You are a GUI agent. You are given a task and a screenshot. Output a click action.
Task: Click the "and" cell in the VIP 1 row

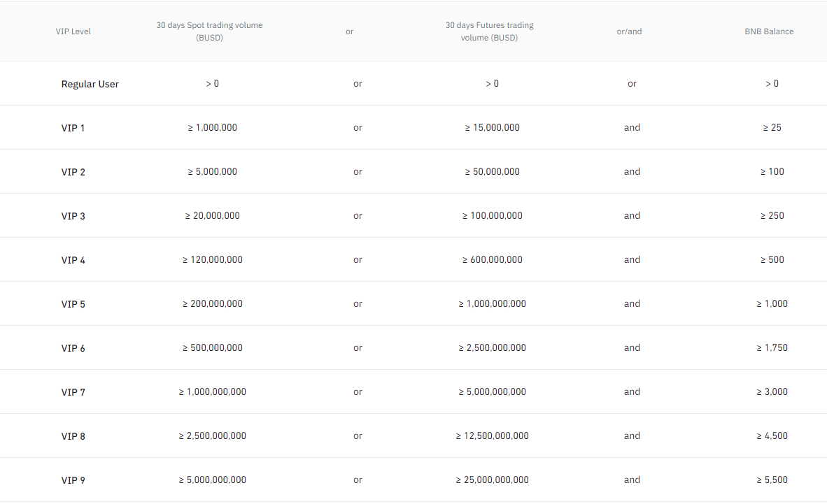[x=632, y=128]
